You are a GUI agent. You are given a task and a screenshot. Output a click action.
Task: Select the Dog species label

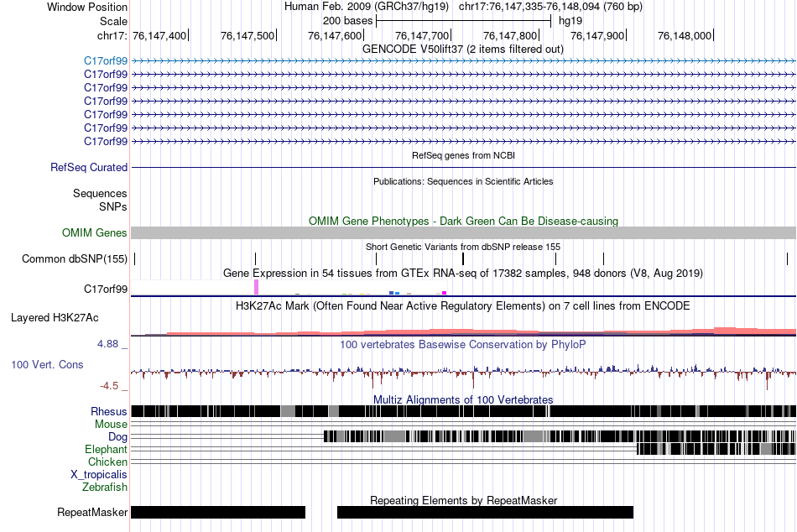click(x=117, y=437)
